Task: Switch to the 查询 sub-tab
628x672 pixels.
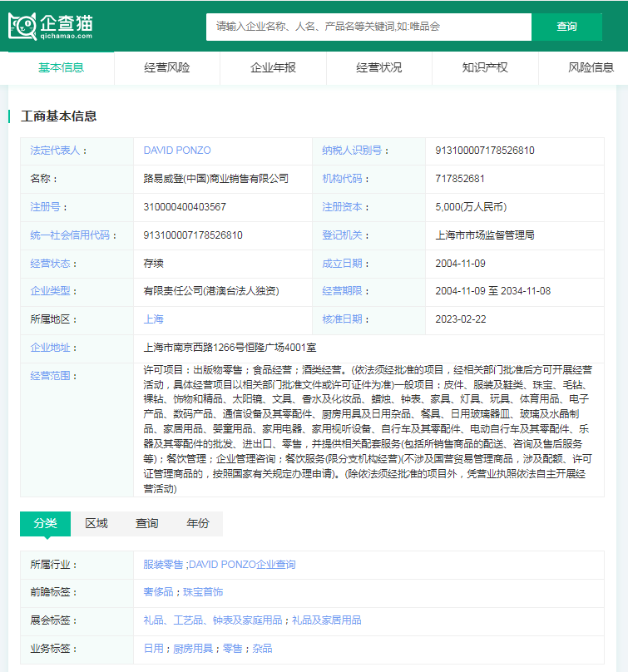Action: click(x=147, y=523)
